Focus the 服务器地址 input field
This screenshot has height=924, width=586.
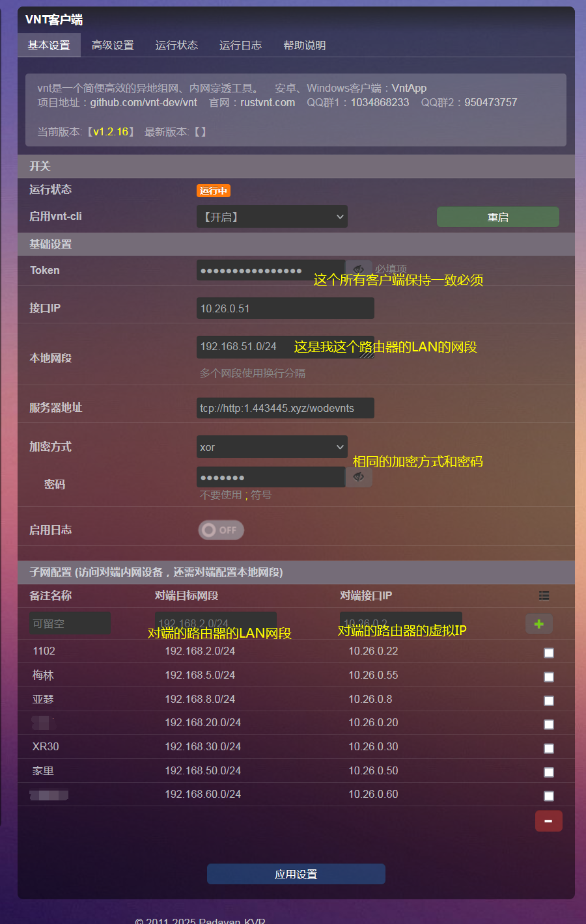(x=285, y=408)
